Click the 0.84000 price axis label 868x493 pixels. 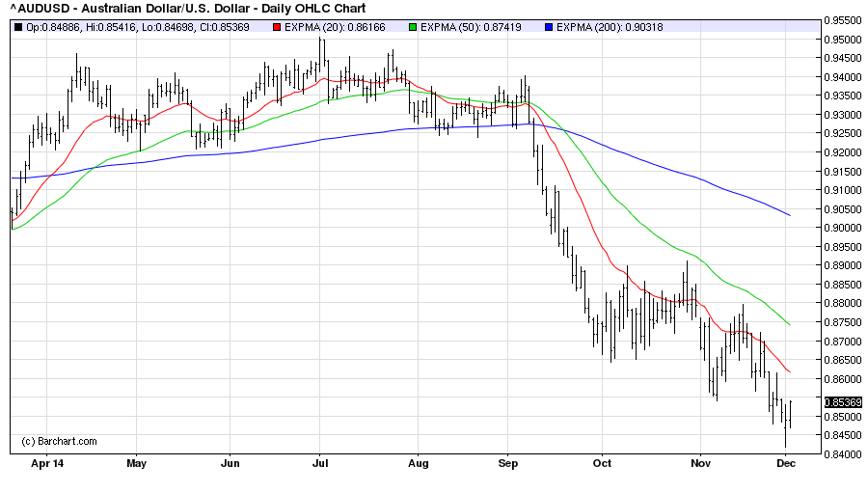coord(843,454)
